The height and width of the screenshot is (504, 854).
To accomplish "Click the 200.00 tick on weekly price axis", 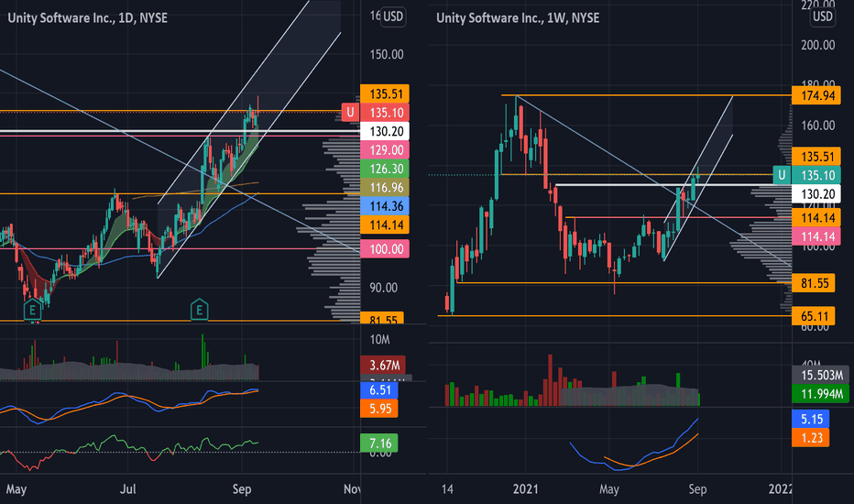I will (818, 45).
